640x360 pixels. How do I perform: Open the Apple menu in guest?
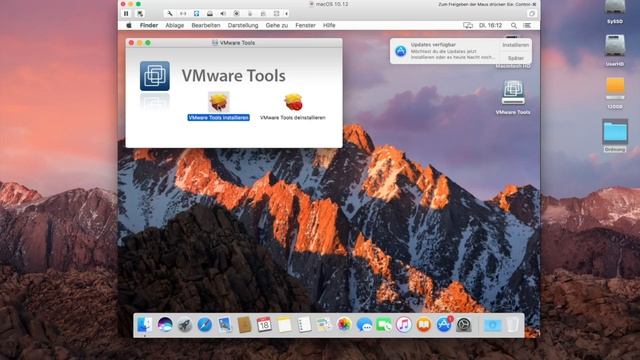129,25
